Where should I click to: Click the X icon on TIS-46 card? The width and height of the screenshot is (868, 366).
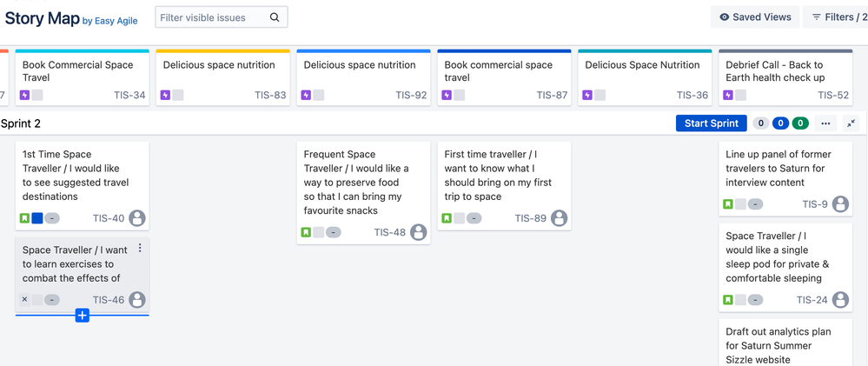24,300
